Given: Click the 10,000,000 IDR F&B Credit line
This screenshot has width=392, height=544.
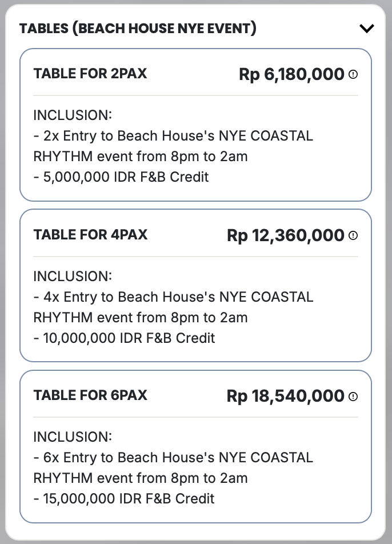Looking at the screenshot, I should 124,338.
